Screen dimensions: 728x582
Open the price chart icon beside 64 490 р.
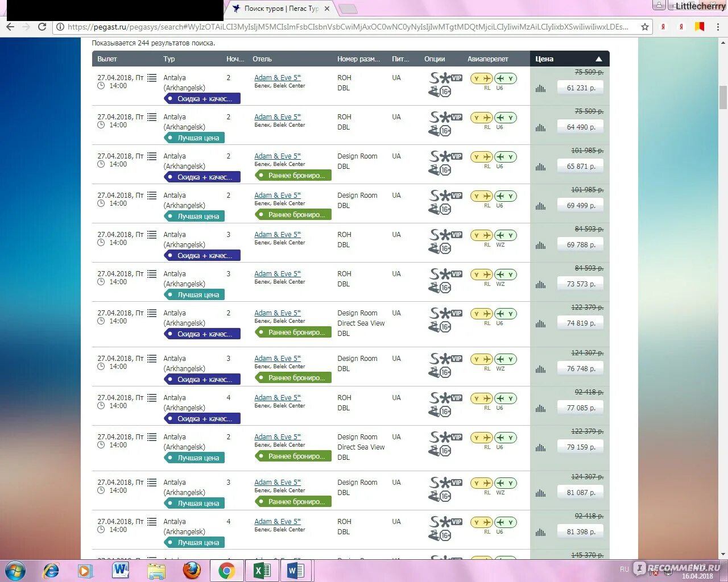pyautogui.click(x=540, y=127)
